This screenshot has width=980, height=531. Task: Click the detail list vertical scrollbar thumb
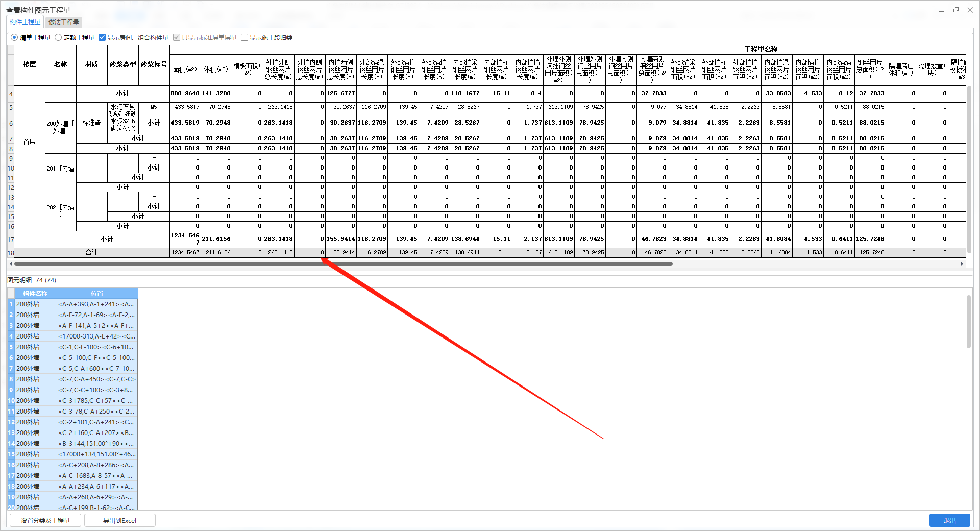968,322
